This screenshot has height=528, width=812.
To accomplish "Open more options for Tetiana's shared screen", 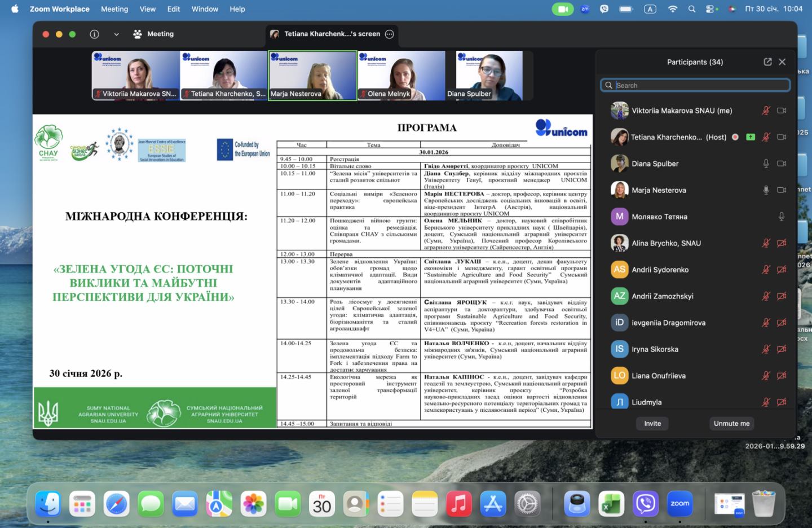I will [389, 34].
